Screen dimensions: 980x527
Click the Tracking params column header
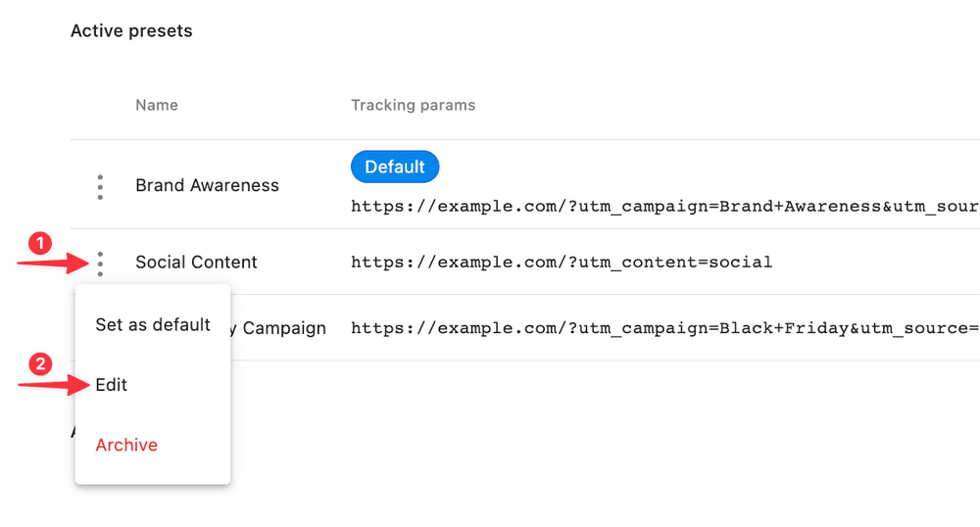click(413, 105)
